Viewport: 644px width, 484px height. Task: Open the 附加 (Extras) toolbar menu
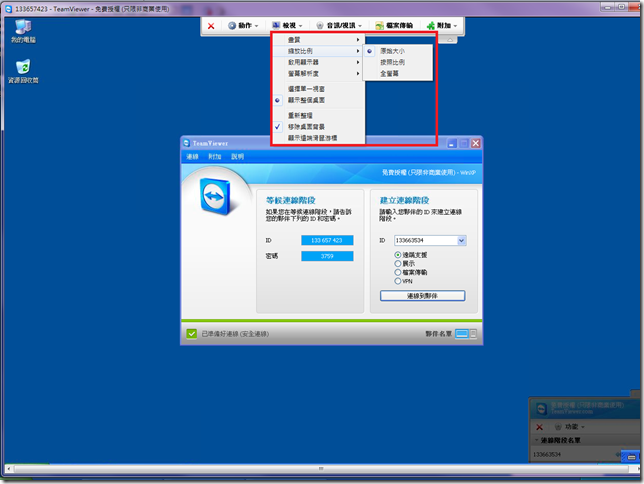click(442, 25)
